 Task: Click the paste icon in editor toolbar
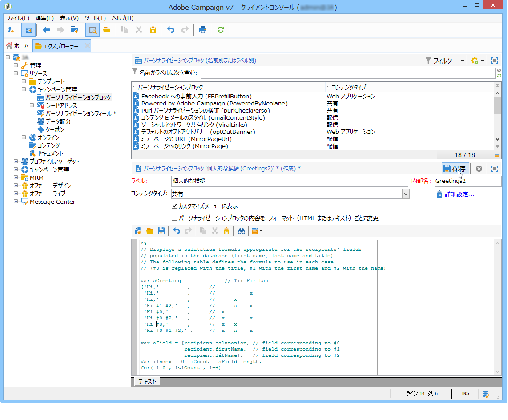click(226, 231)
